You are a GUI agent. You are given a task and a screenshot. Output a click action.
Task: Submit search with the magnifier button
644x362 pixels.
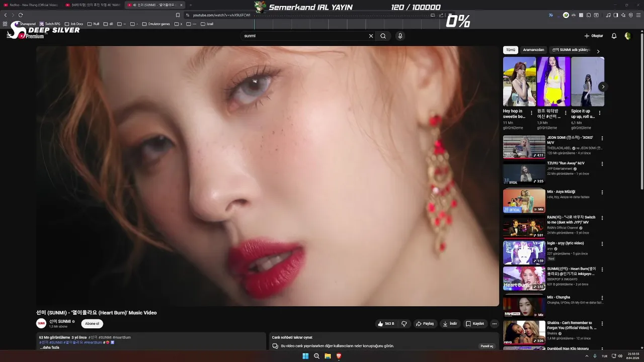pos(383,36)
